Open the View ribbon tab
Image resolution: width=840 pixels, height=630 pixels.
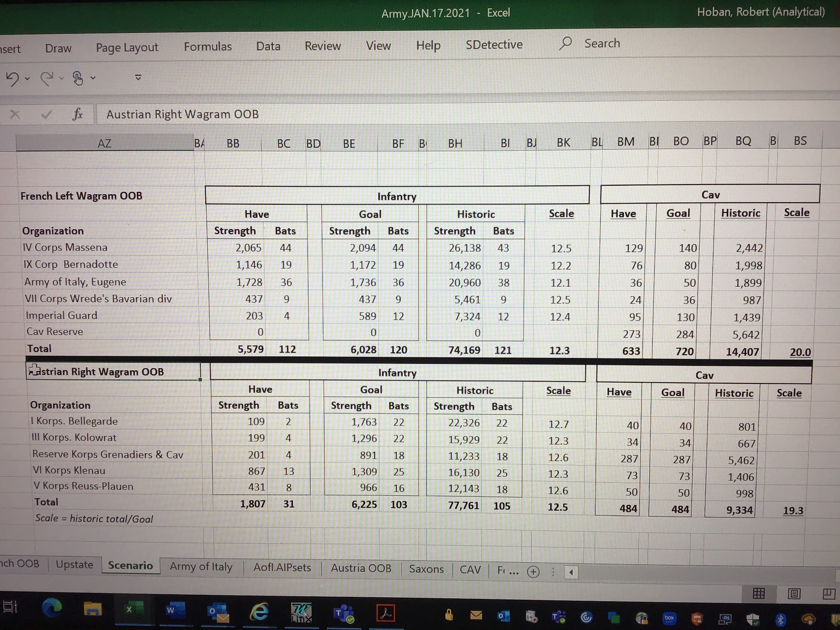[378, 45]
